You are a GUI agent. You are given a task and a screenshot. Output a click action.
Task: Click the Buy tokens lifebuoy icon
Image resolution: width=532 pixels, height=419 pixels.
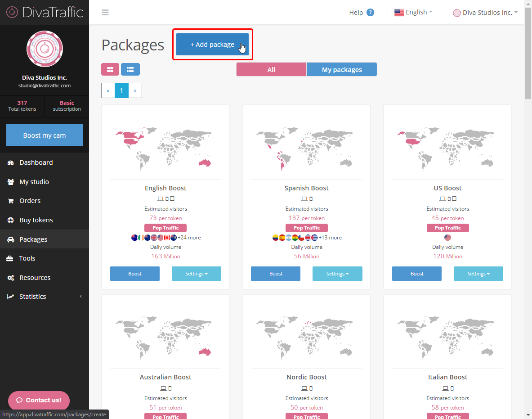click(x=10, y=221)
